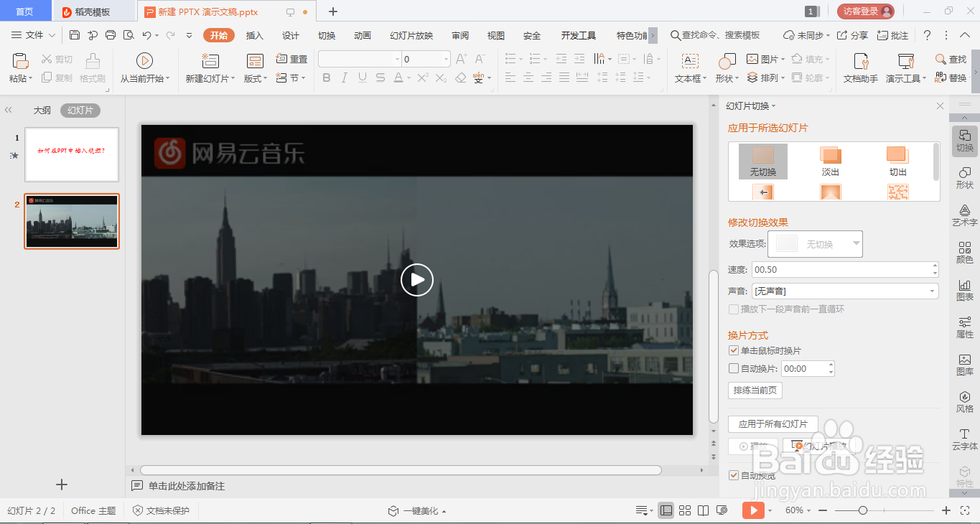Click the 一键美化 button in status bar
This screenshot has width=980, height=524.
coord(416,511)
